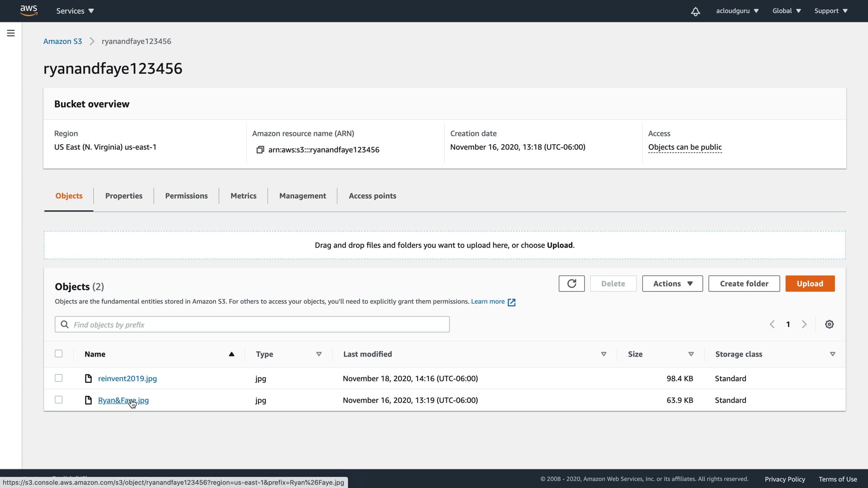
Task: Check the reinvent2019.jpg row checkbox
Action: pos(59,378)
